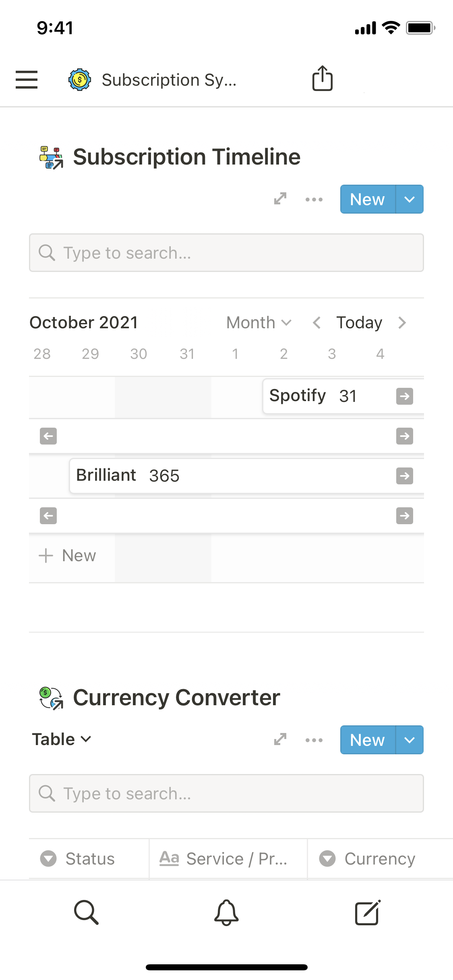
Task: Focus the Subscription Timeline search field
Action: coord(226,253)
